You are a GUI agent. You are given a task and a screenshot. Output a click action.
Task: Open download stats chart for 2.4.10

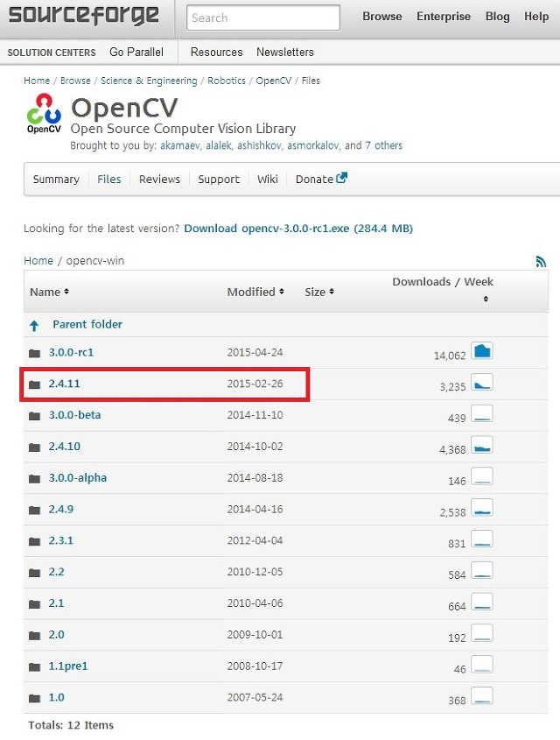[482, 445]
